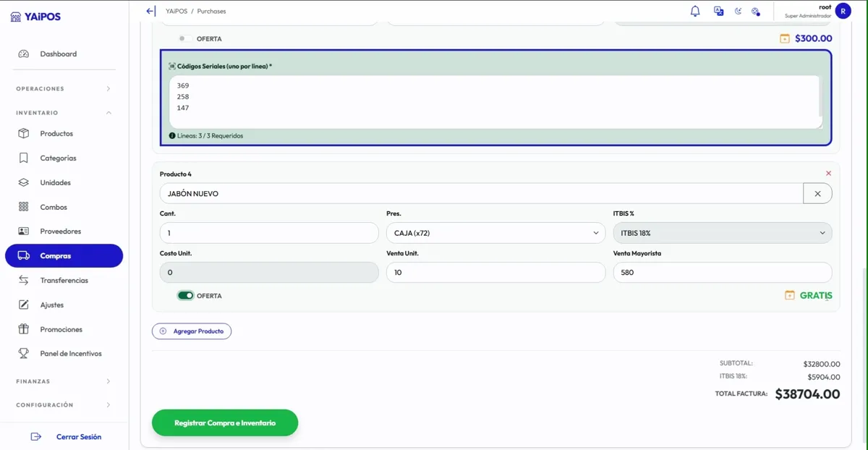Expand the CONFIGURACIÓN sidebar section
This screenshot has height=450, width=868.
(x=64, y=405)
